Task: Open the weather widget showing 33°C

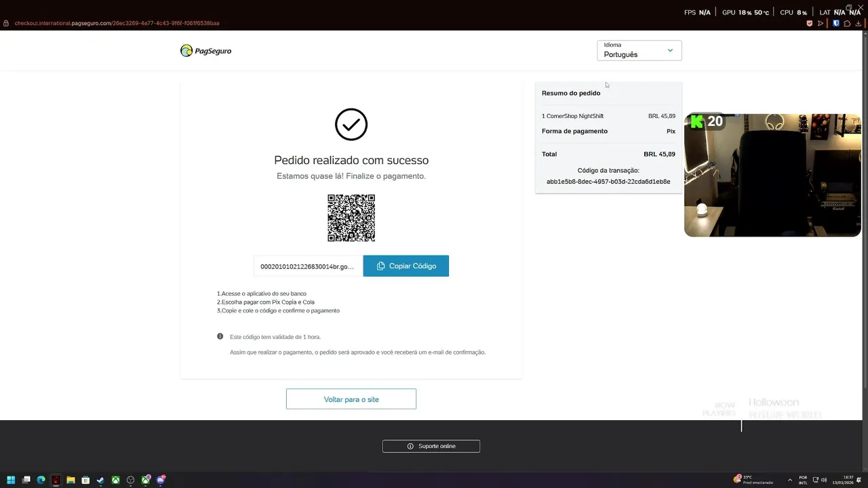Action: 753,479
